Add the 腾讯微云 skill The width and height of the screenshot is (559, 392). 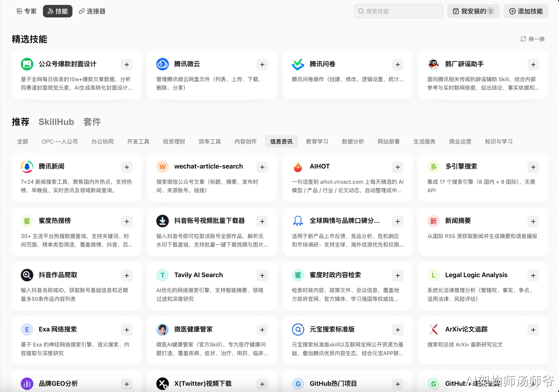pos(262,64)
